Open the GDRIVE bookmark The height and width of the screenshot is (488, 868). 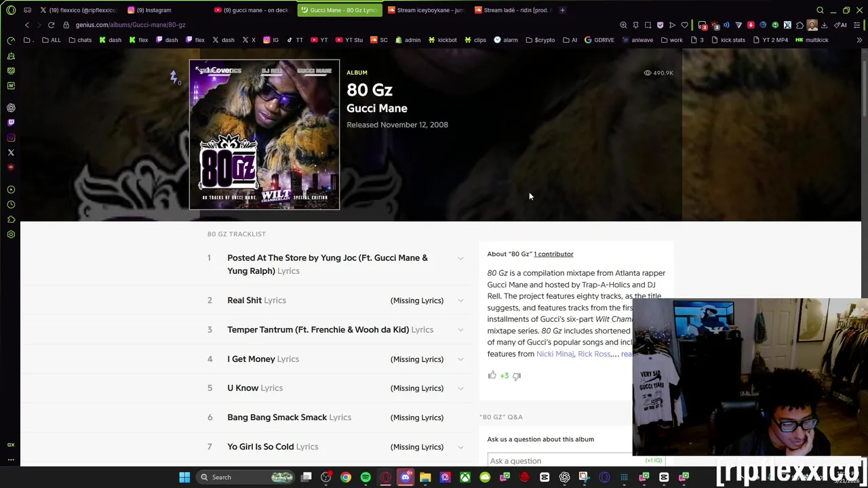click(599, 40)
